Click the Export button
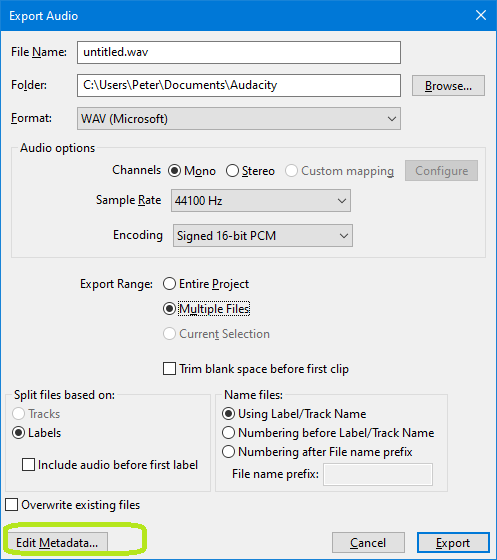Image resolution: width=497 pixels, height=560 pixels. coord(453,543)
